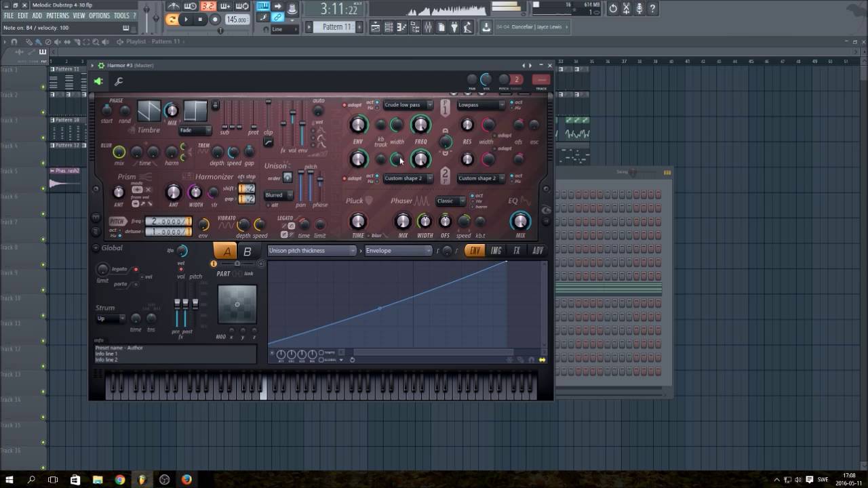The height and width of the screenshot is (488, 868).
Task: Click the orange song/pattern mode button
Action: [x=172, y=20]
